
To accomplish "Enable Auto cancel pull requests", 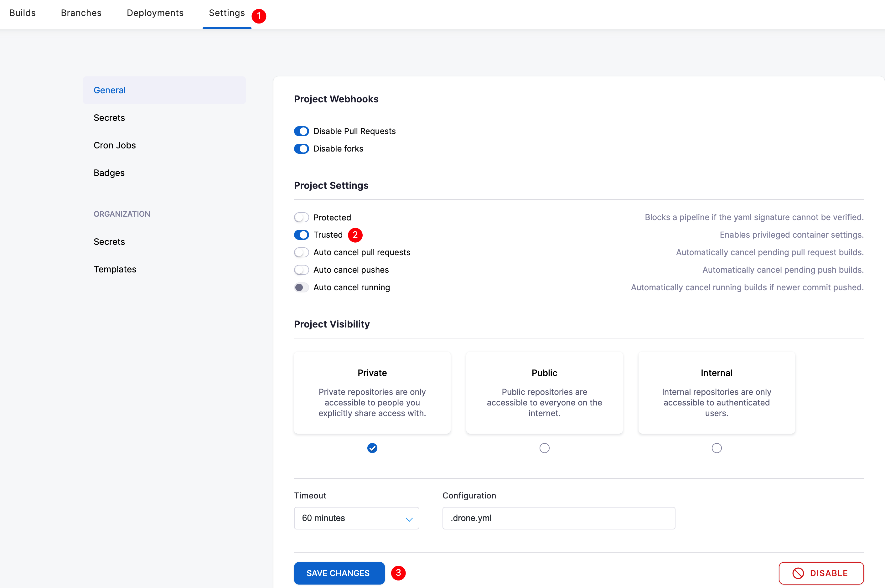I will (x=302, y=252).
